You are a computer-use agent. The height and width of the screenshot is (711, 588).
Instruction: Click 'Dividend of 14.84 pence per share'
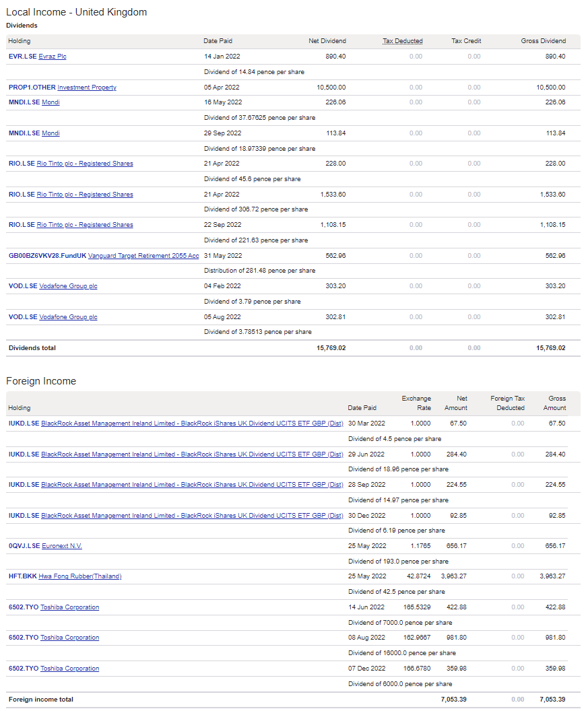(254, 71)
